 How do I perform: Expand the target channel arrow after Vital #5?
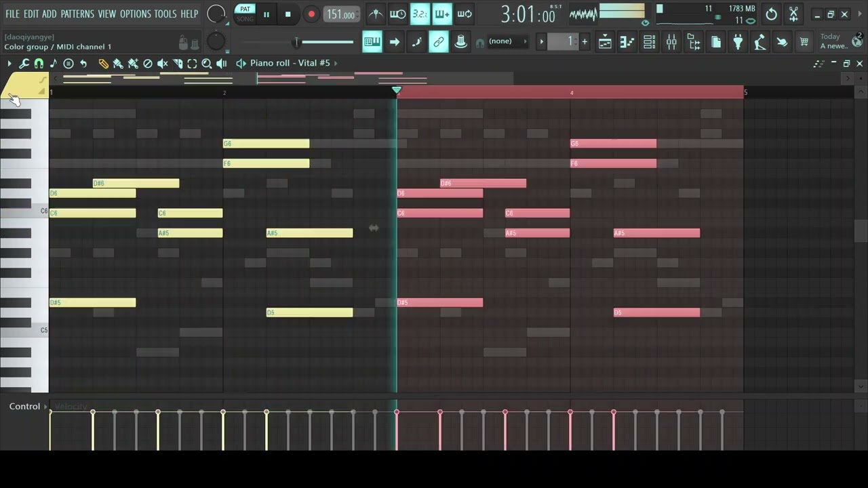(x=335, y=63)
